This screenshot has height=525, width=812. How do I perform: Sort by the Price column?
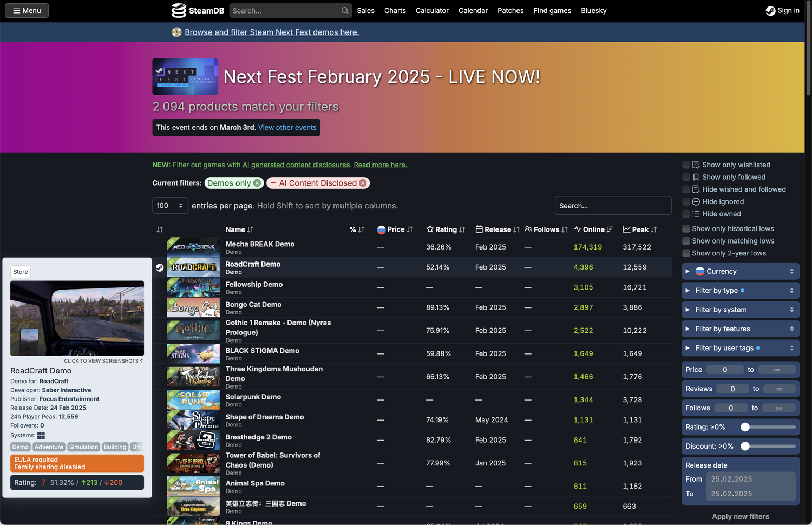pyautogui.click(x=395, y=229)
